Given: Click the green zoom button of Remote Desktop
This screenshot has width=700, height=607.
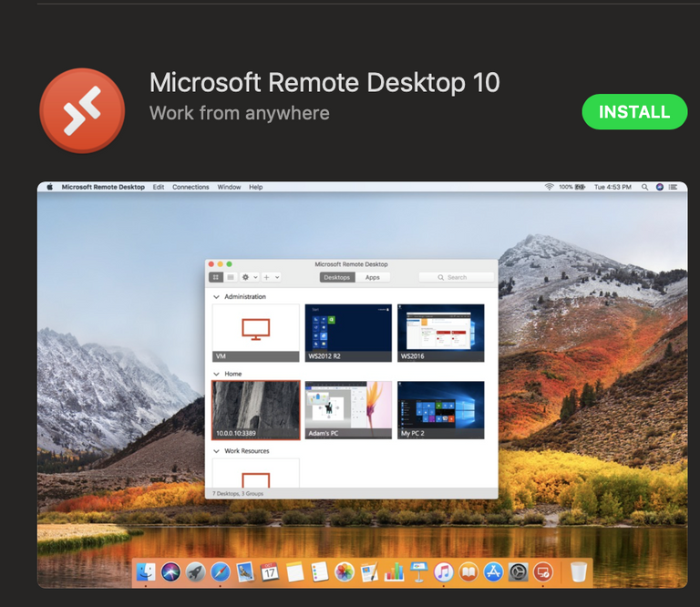Looking at the screenshot, I should (x=229, y=264).
